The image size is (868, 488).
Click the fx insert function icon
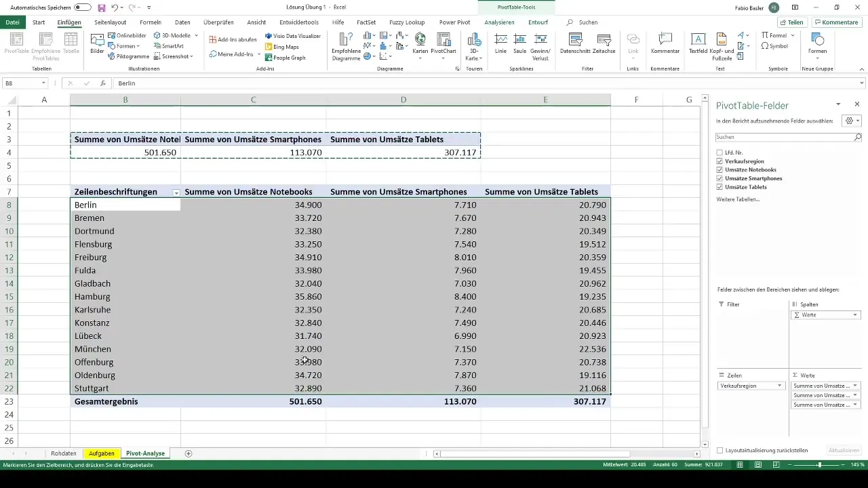pyautogui.click(x=102, y=83)
